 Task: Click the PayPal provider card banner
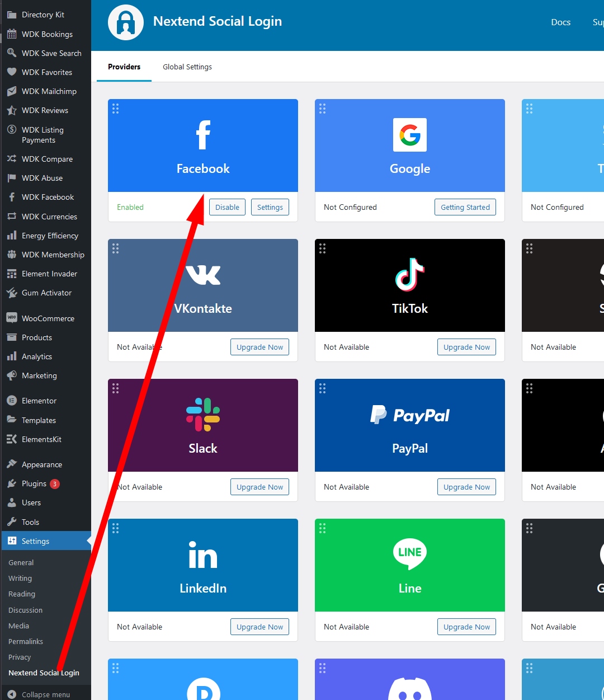pos(410,425)
